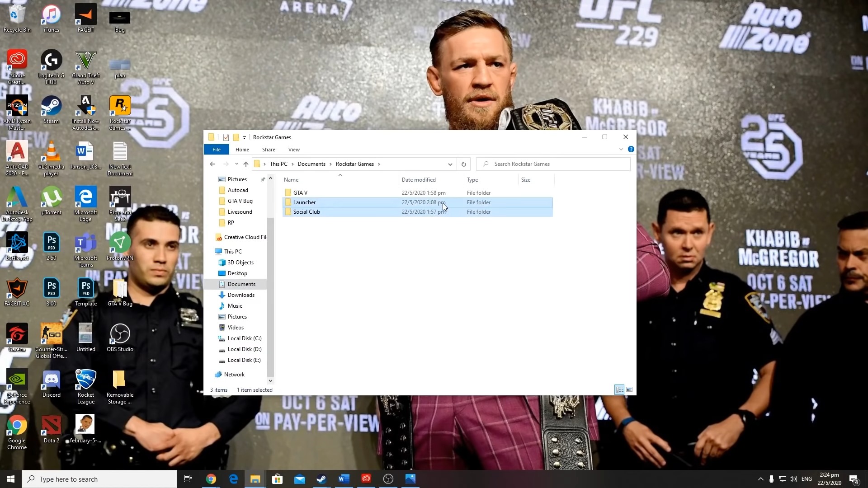Open the File ribbon tab
The image size is (868, 488).
[x=217, y=150]
